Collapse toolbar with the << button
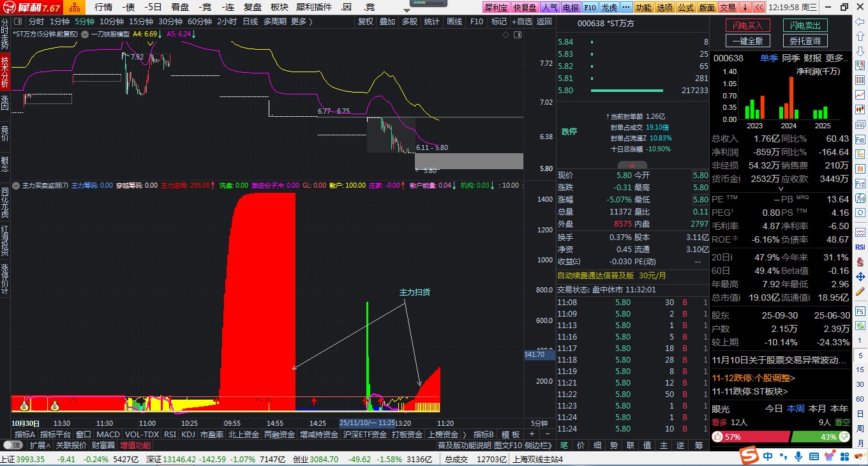This screenshot has height=466, width=868. 759,8
